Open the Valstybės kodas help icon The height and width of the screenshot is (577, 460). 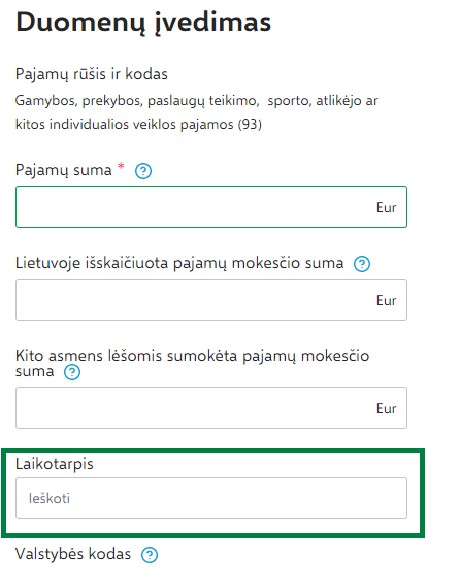click(x=149, y=555)
